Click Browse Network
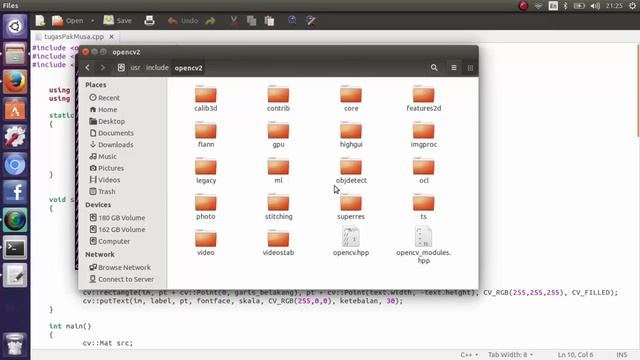The height and width of the screenshot is (360, 640). click(x=120, y=267)
